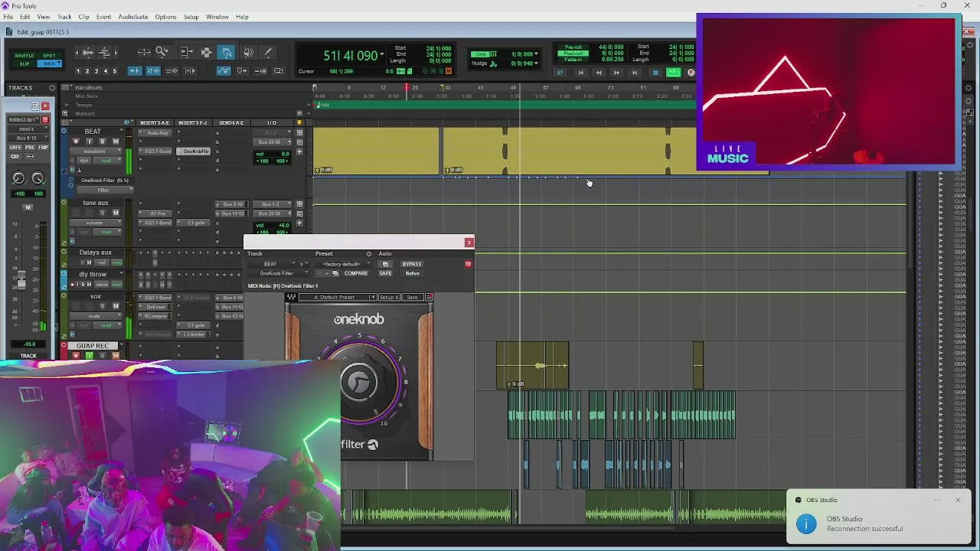Open the main counter format dropdown
980x551 pixels.
381,55
